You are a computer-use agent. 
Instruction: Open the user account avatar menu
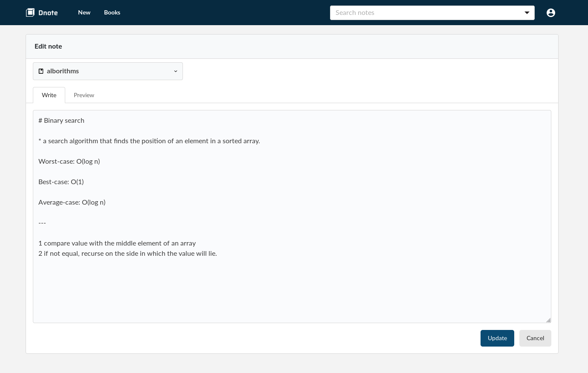[551, 13]
